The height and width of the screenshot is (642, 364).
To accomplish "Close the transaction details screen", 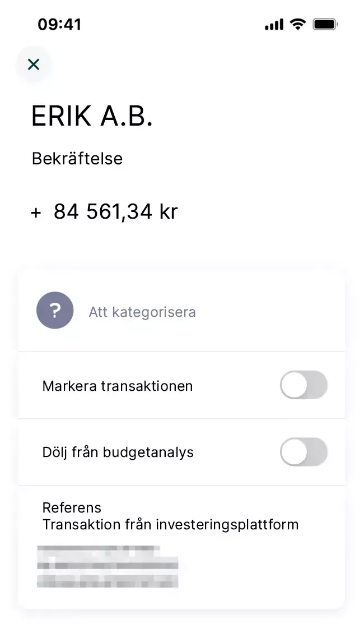I will [x=34, y=64].
